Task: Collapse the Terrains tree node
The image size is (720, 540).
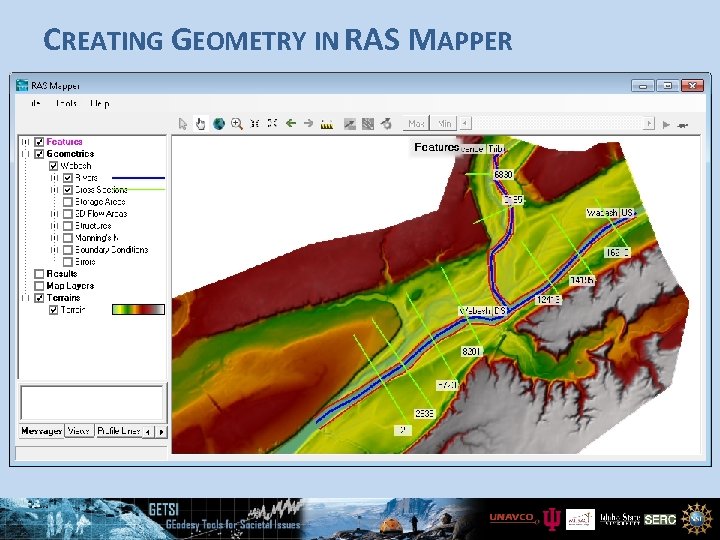Action: click(x=25, y=298)
